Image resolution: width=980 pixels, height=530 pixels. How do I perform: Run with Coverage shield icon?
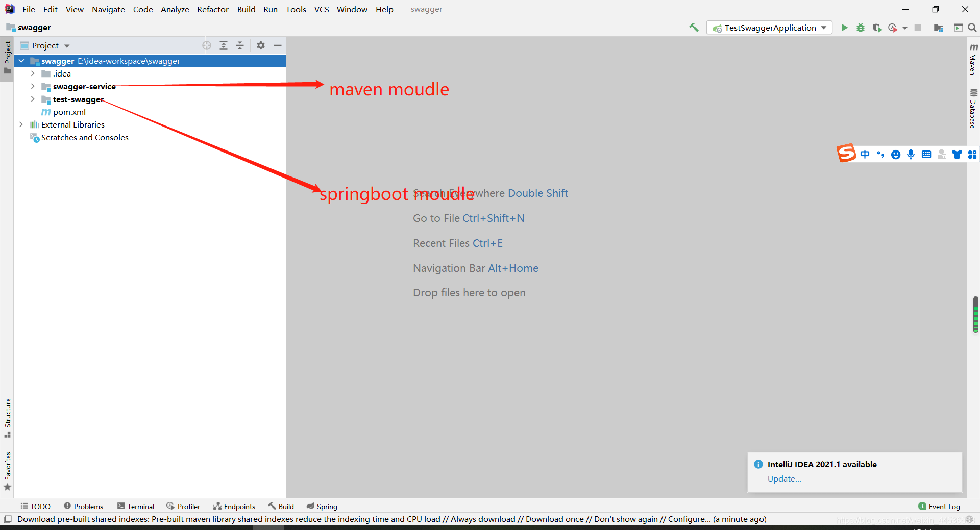877,28
